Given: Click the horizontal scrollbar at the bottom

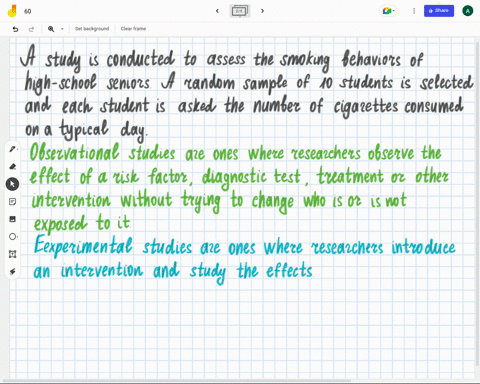Looking at the screenshot, I should [x=177, y=380].
